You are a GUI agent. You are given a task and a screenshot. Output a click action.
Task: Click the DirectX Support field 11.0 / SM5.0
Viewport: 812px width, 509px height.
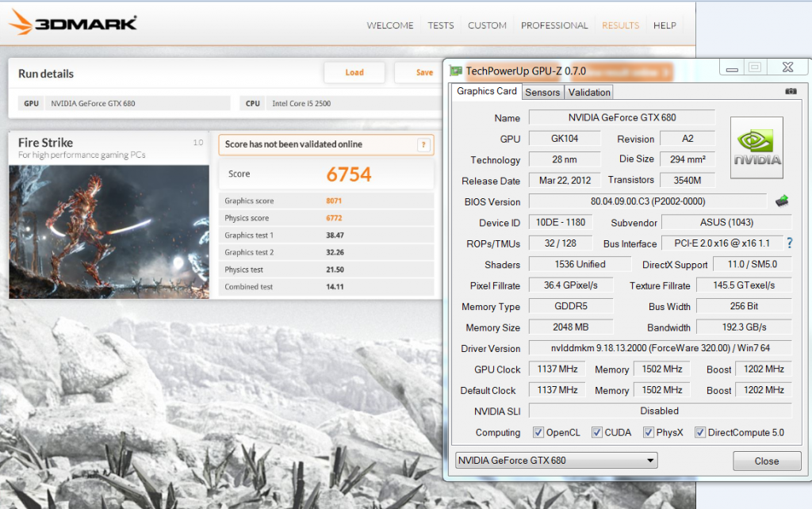point(753,265)
